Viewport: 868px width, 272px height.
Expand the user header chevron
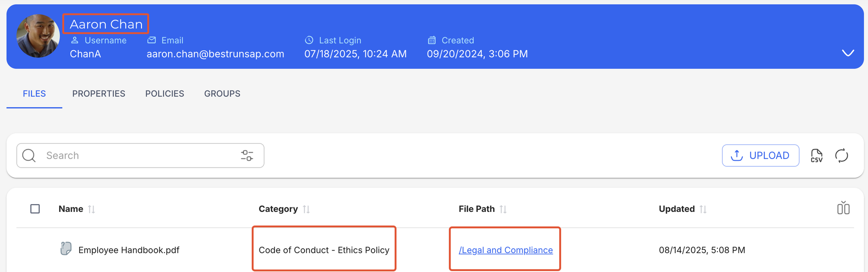pyautogui.click(x=848, y=53)
